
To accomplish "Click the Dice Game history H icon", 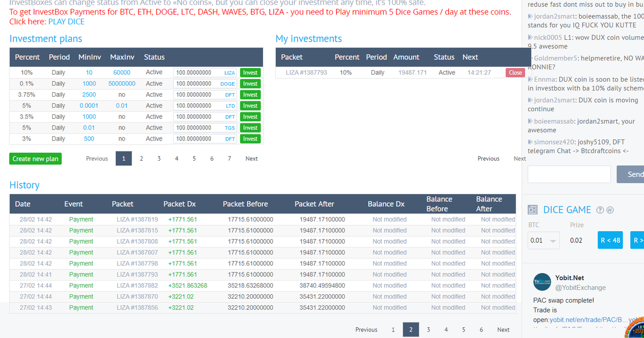I will tap(610, 210).
